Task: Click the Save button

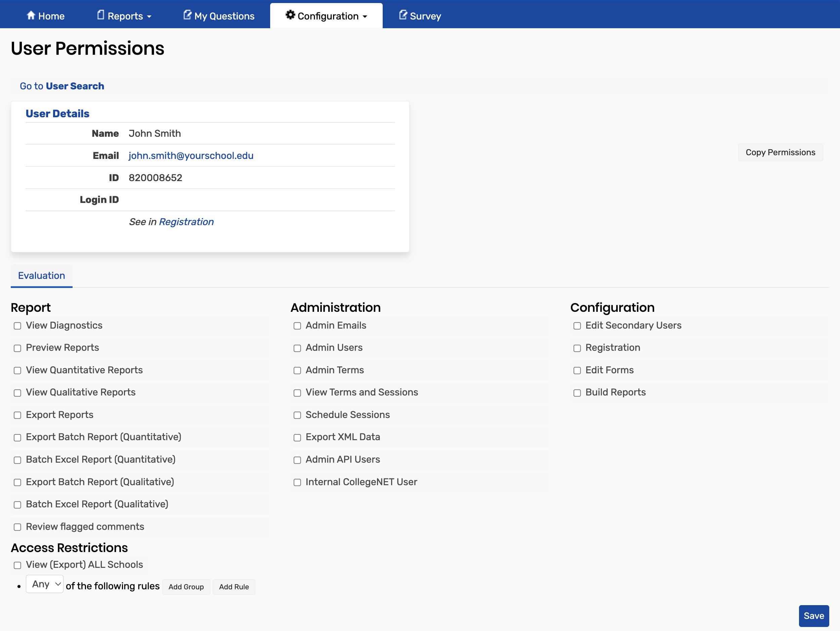Action: (x=813, y=616)
